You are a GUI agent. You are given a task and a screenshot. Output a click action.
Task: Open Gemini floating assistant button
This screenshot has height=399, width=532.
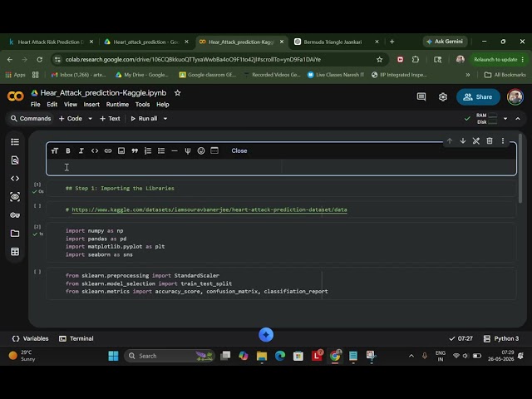click(266, 335)
